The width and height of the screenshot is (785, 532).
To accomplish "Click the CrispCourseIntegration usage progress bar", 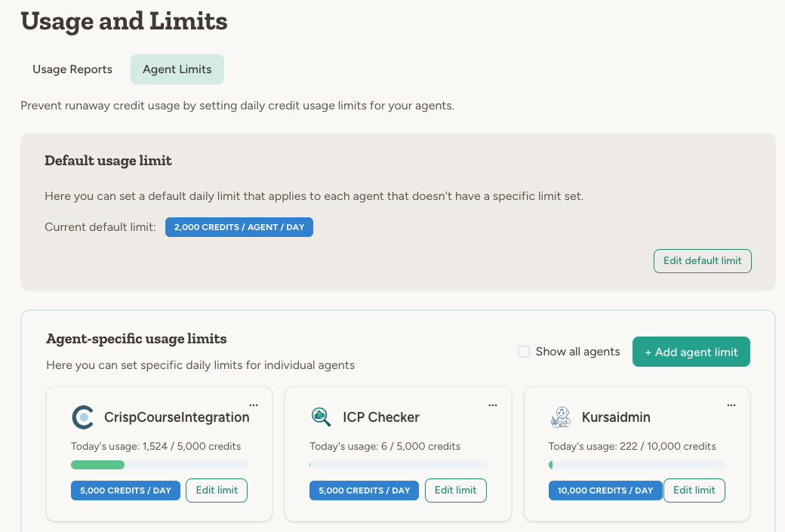I will click(159, 464).
